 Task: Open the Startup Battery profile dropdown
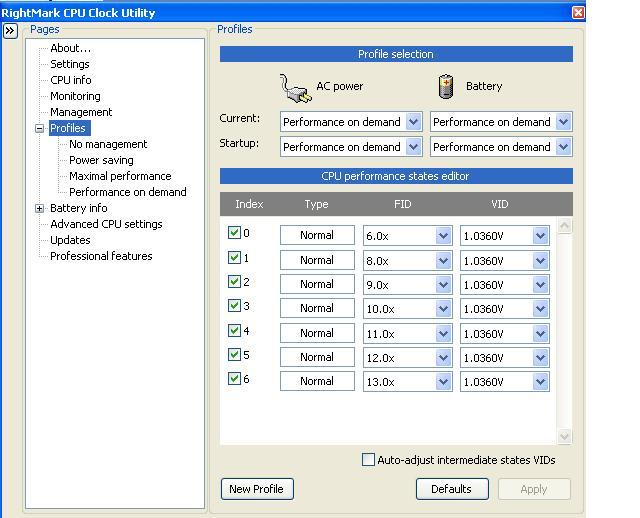tap(563, 147)
